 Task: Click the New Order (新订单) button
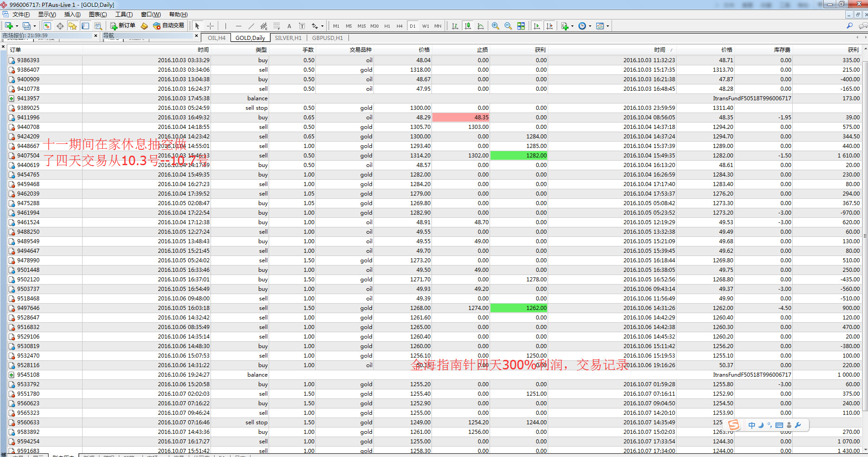(123, 26)
